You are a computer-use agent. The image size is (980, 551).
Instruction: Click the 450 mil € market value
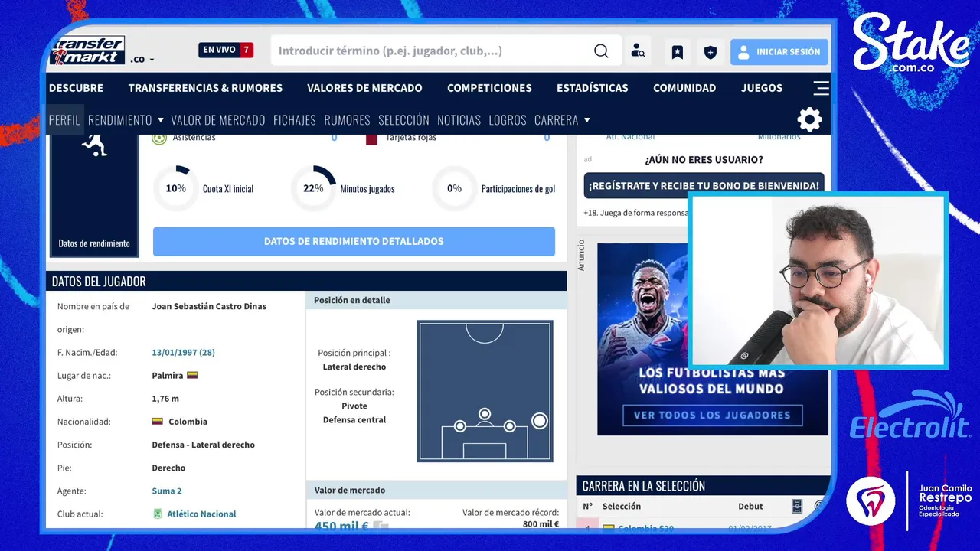click(x=341, y=526)
